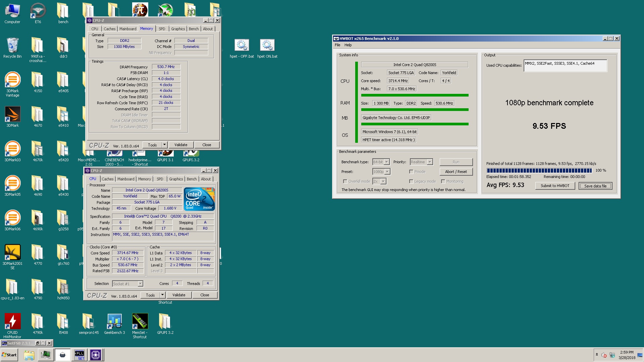Open 3DMark05 desktop shortcut
Viewport: 644px width, 362px height.
pos(12,186)
